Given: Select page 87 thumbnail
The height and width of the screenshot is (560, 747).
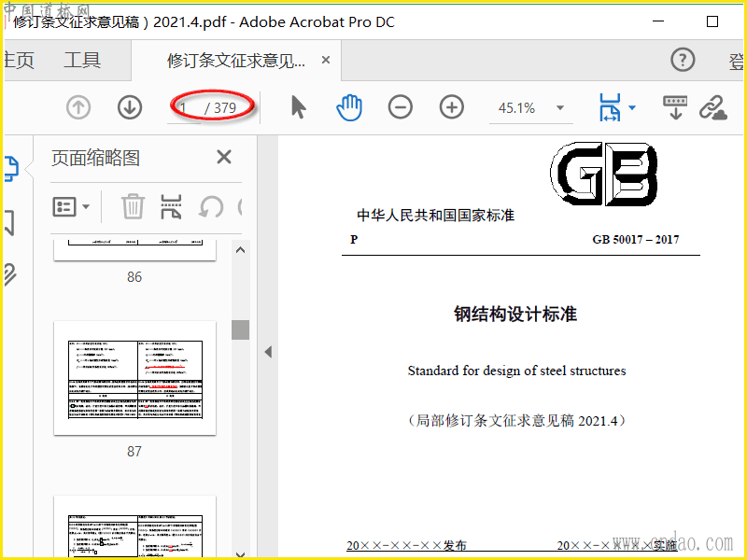Looking at the screenshot, I should click(x=134, y=378).
